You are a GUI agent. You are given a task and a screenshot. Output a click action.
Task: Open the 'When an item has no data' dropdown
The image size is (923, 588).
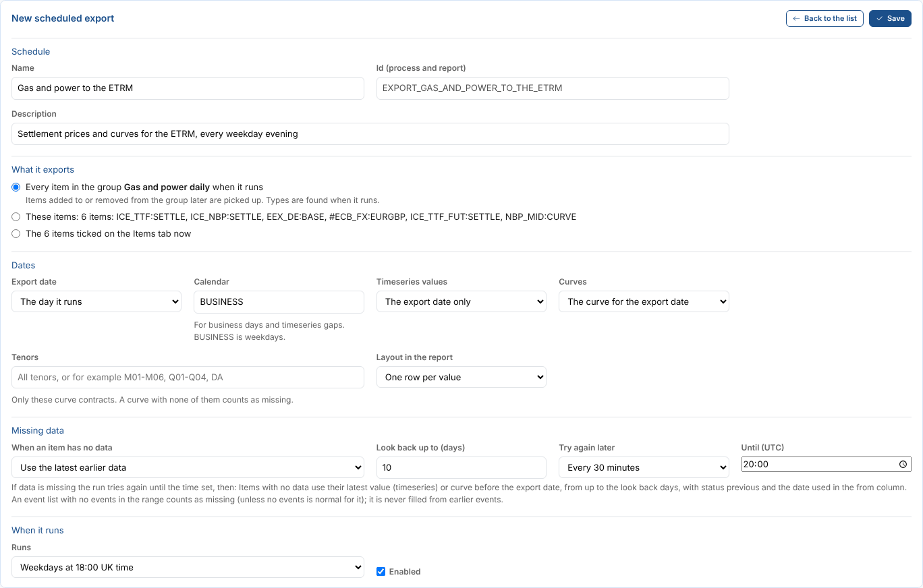(x=188, y=467)
